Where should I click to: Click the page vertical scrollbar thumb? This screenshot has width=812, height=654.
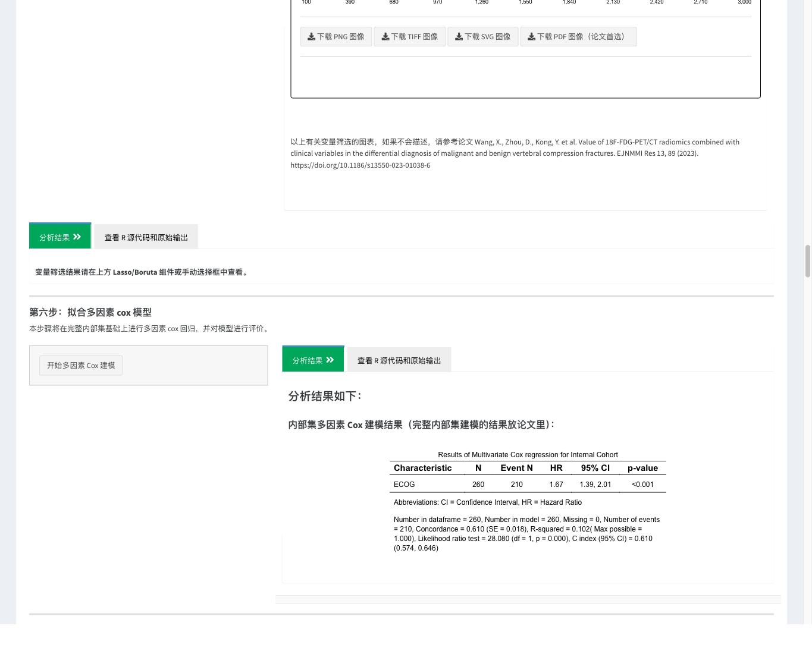[807, 260]
